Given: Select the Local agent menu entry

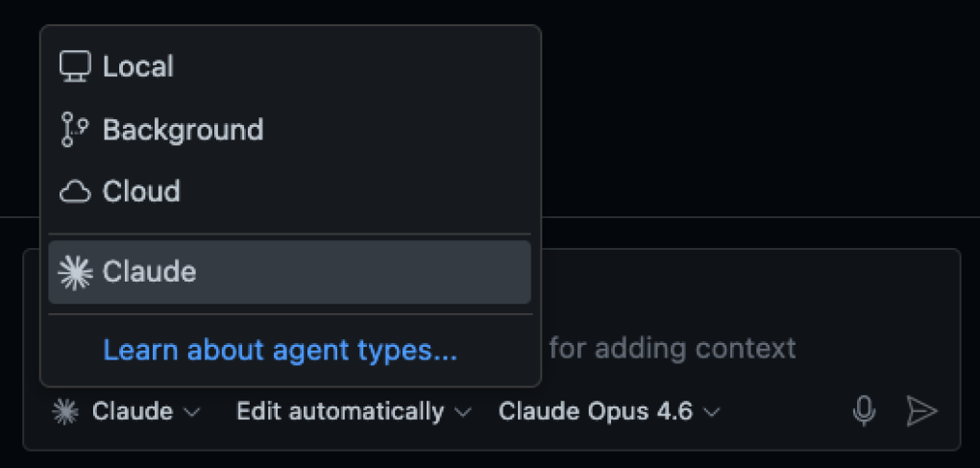Looking at the screenshot, I should pos(138,66).
